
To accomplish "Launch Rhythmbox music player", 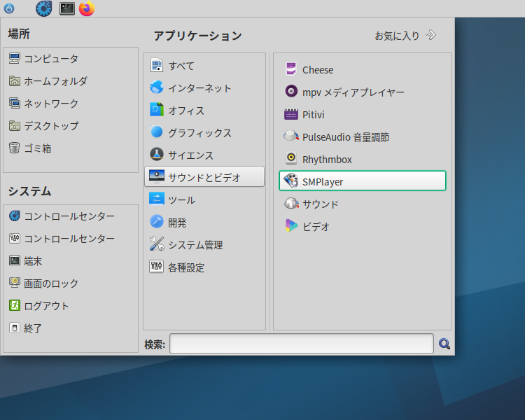I will point(363,160).
